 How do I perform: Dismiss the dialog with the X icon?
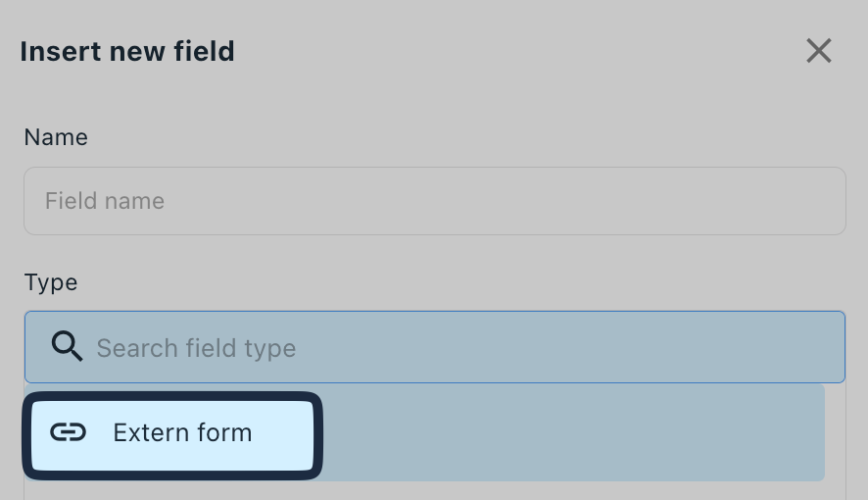819,51
